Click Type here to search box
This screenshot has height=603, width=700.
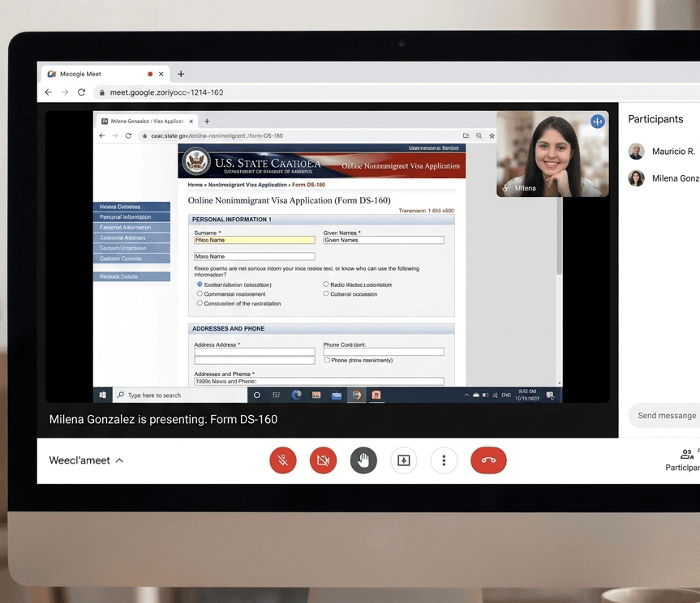180,396
